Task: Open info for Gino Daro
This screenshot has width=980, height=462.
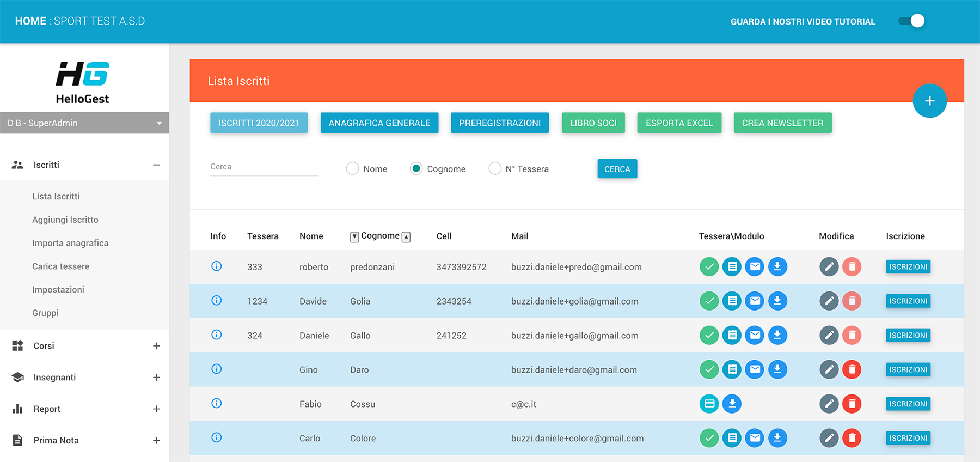Action: point(217,369)
